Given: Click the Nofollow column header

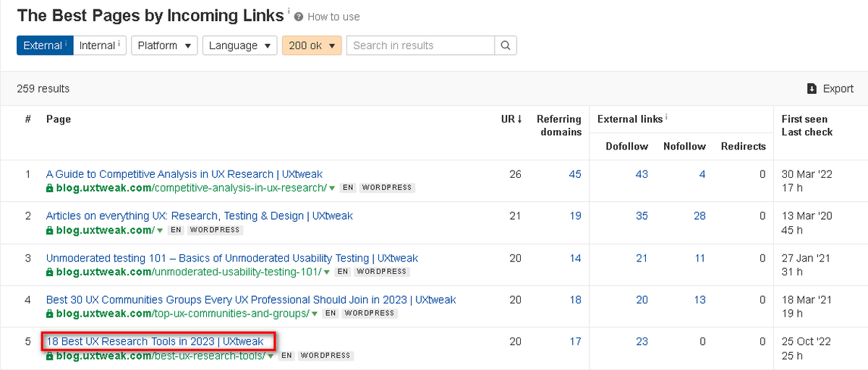Looking at the screenshot, I should (x=684, y=147).
